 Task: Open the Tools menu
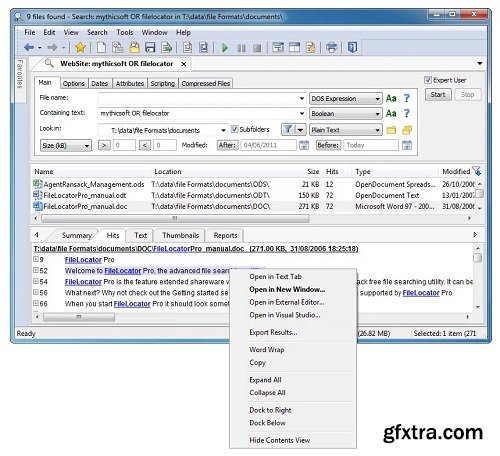pos(125,32)
